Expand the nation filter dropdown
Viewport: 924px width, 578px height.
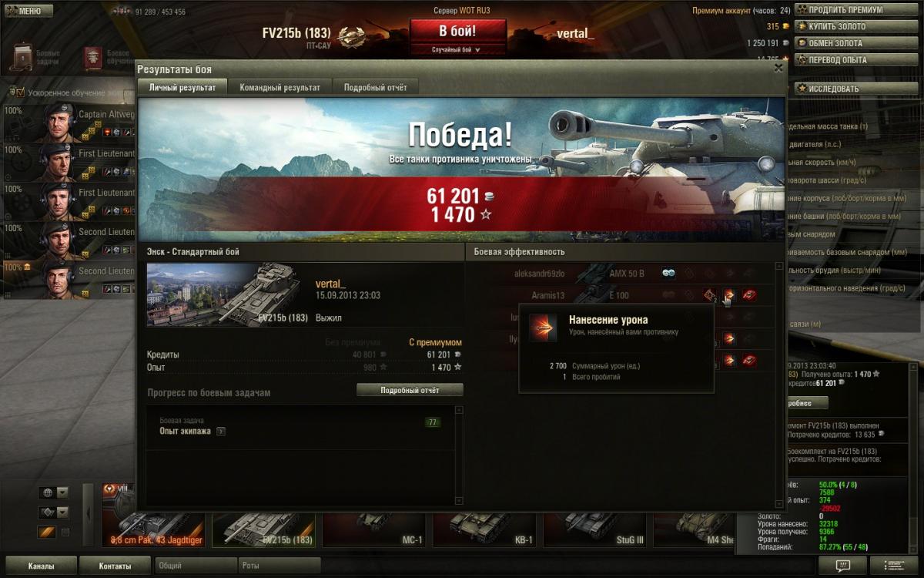point(63,492)
